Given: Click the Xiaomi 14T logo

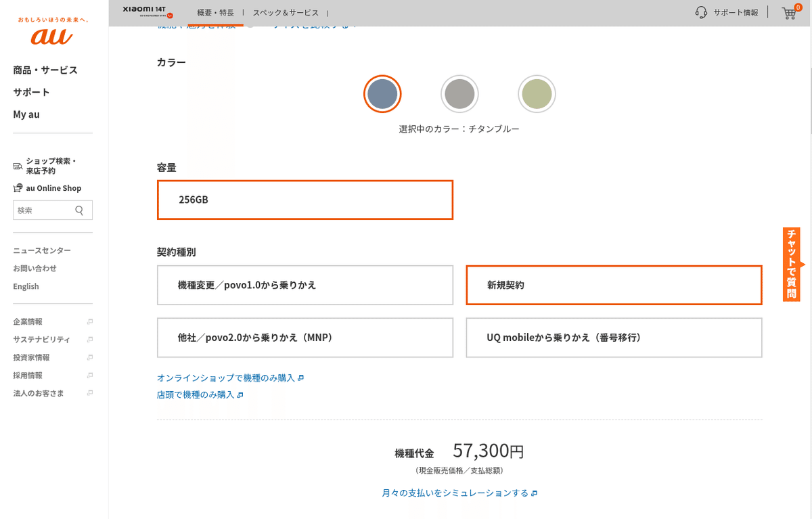Looking at the screenshot, I should point(149,12).
